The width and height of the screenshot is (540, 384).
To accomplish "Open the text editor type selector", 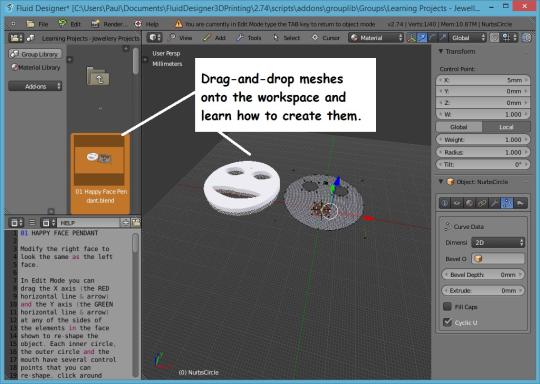I will pos(16,223).
